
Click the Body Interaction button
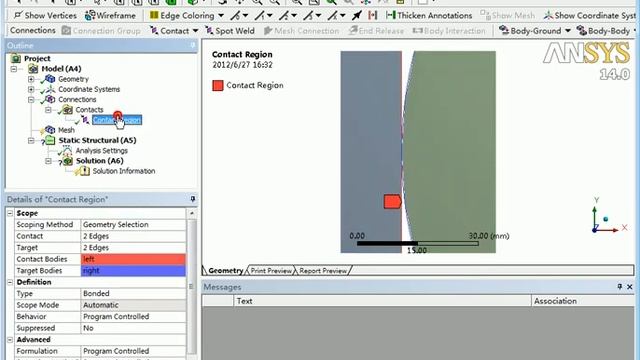coord(449,31)
